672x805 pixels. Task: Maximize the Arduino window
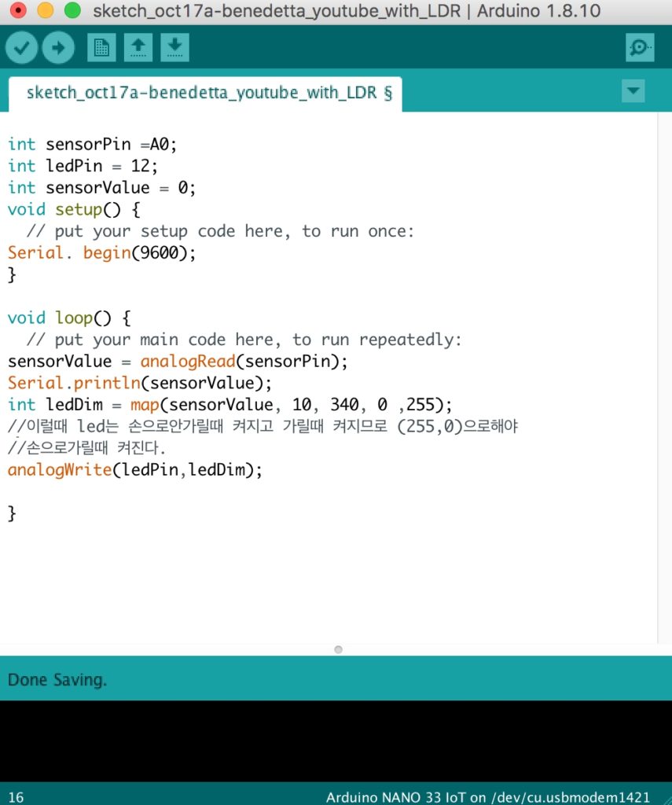pyautogui.click(x=72, y=10)
